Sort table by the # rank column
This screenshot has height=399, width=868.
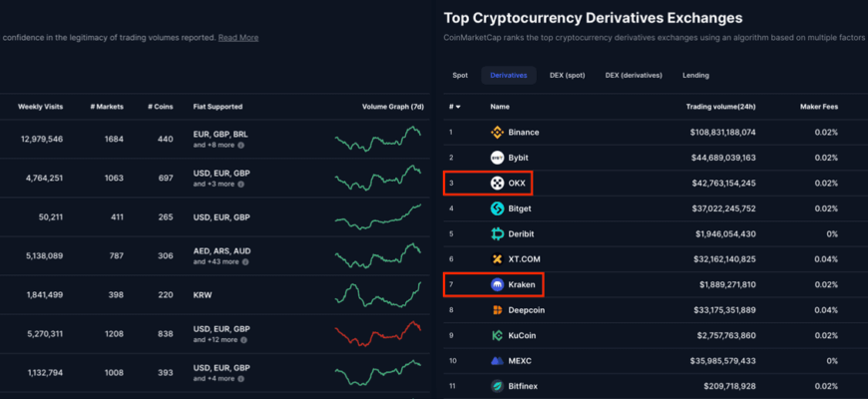(454, 107)
